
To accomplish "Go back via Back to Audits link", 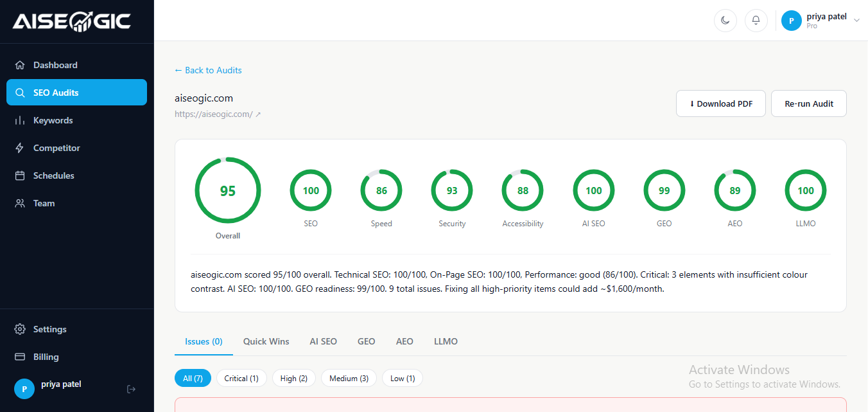I will pos(208,70).
